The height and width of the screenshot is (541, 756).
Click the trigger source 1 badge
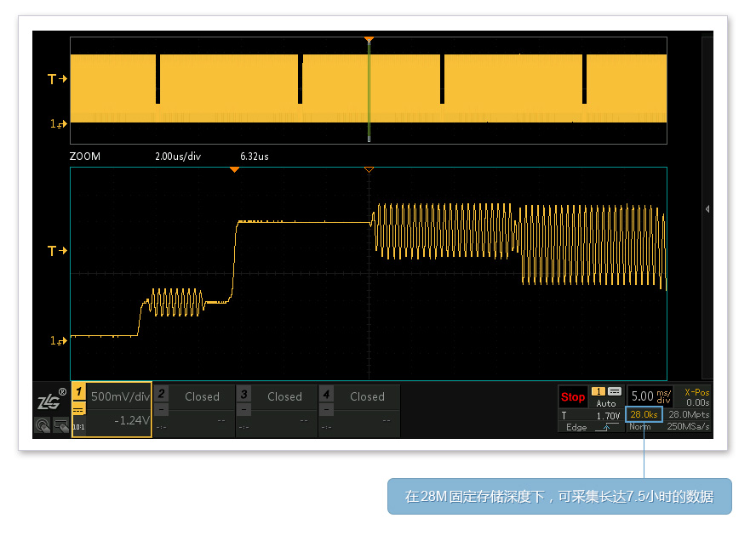[x=598, y=391]
